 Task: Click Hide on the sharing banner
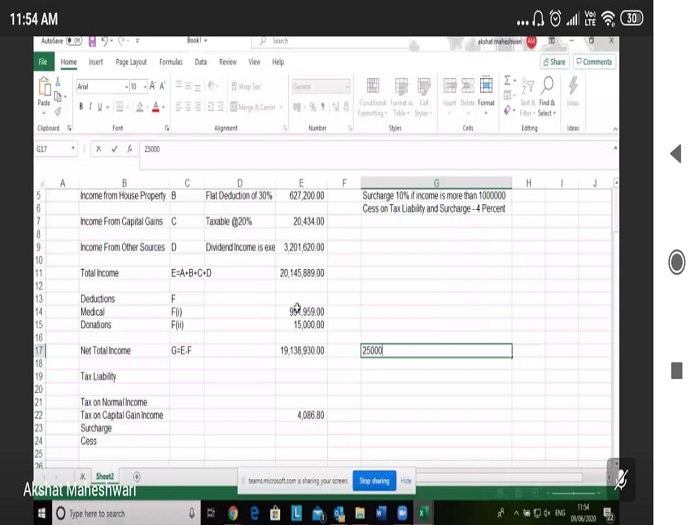click(406, 481)
